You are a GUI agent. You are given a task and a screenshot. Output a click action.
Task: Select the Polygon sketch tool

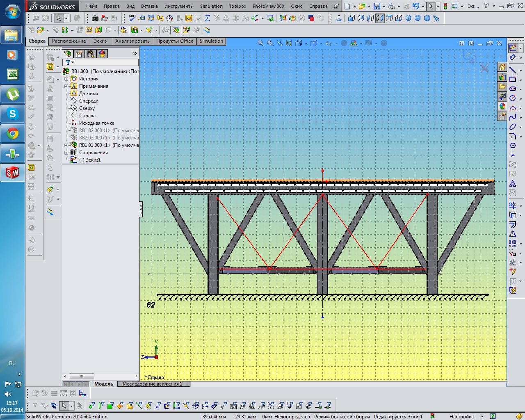tap(513, 146)
